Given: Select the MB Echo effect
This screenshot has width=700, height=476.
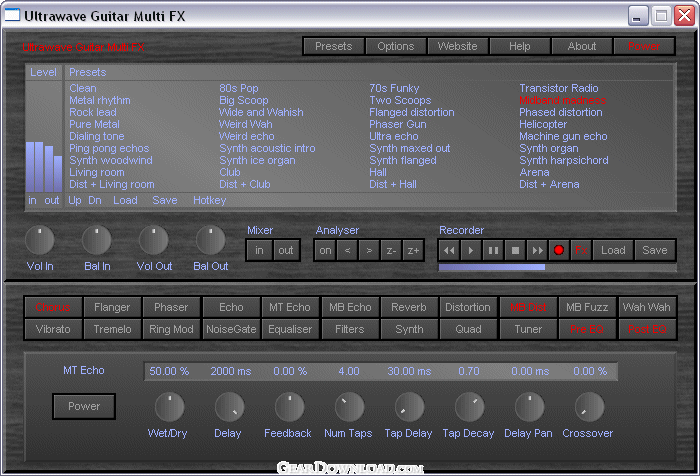Looking at the screenshot, I should (x=350, y=307).
